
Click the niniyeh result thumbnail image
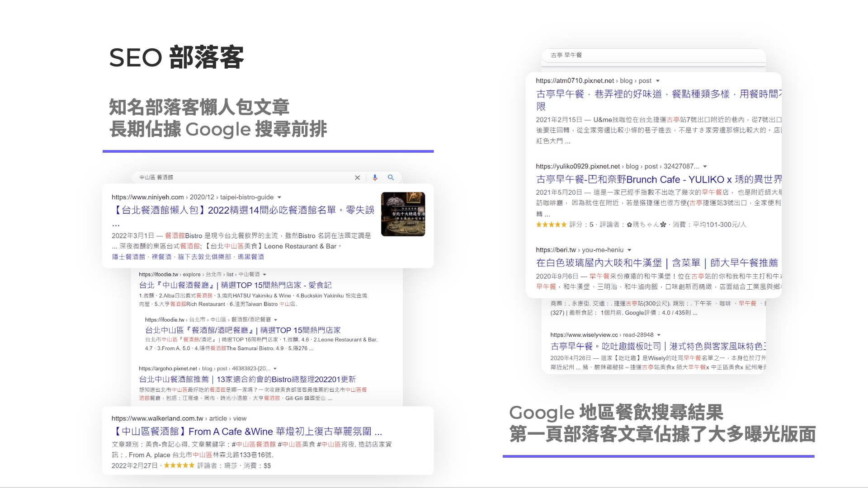tap(403, 214)
